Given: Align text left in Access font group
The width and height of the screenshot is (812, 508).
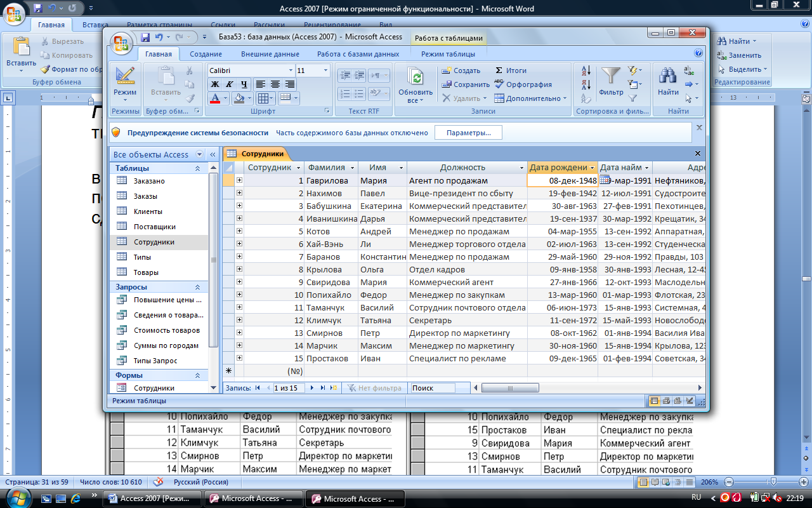Looking at the screenshot, I should point(260,84).
